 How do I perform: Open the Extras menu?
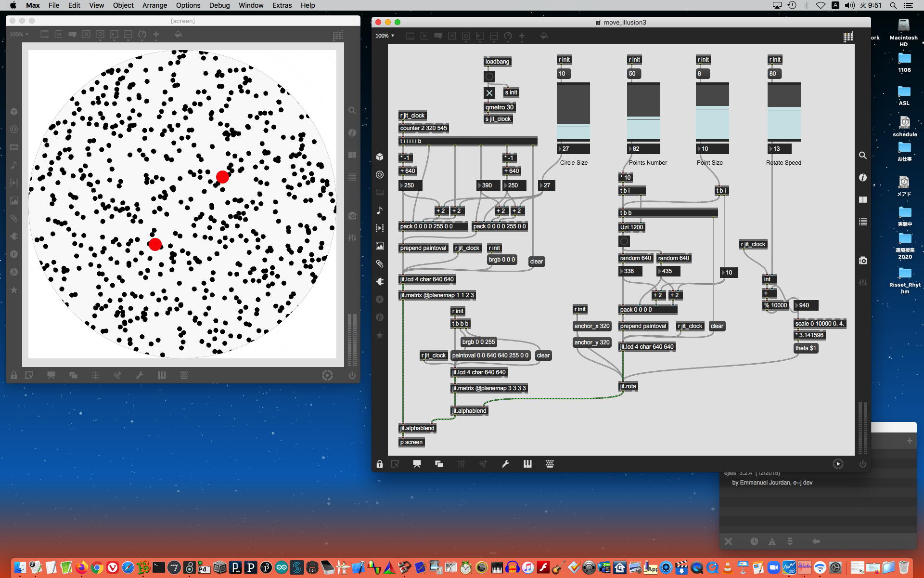[x=282, y=5]
